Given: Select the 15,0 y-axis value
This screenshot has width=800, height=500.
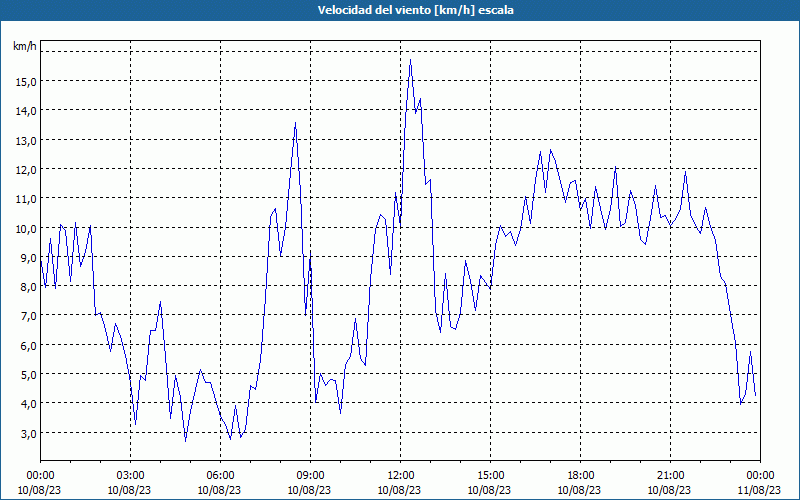Looking at the screenshot, I should [x=25, y=82].
